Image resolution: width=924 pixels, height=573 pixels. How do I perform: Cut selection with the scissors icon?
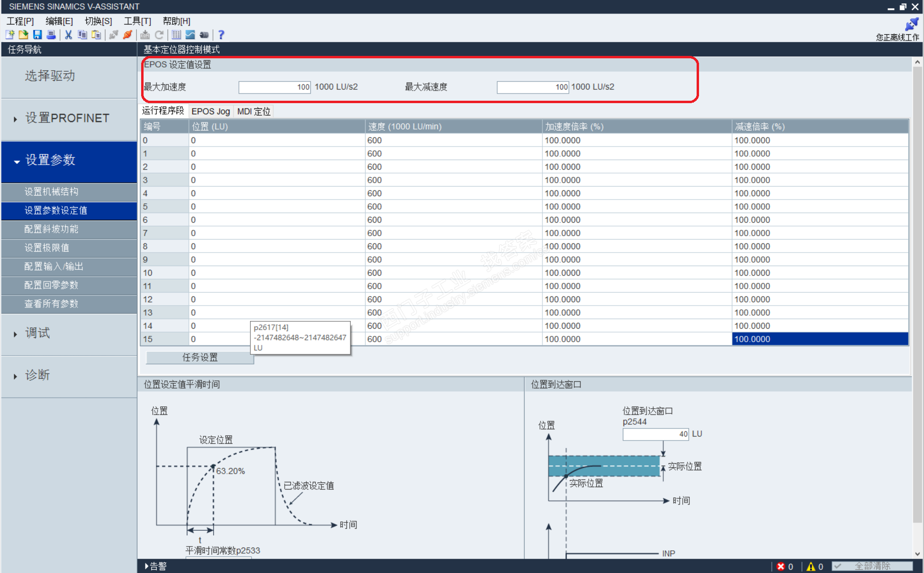(68, 35)
